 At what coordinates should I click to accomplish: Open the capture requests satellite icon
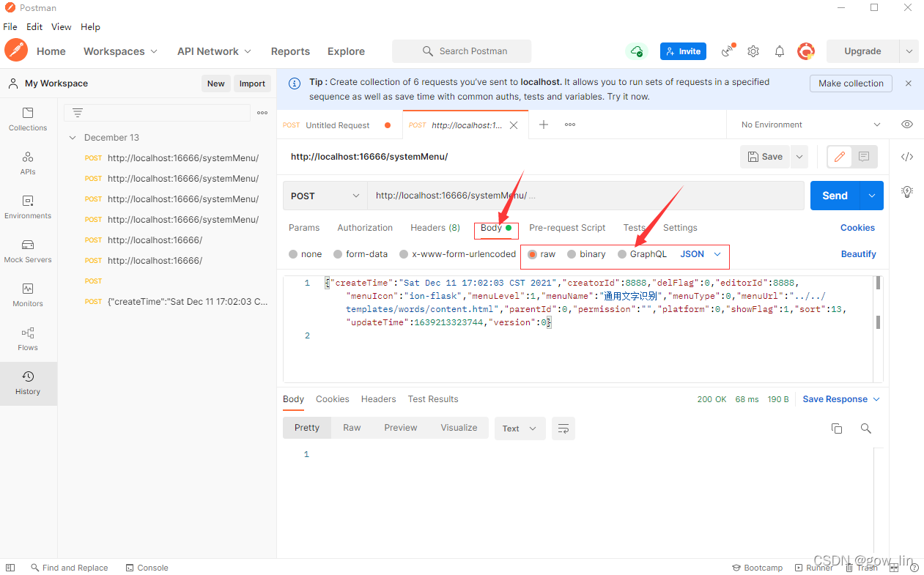(x=728, y=51)
